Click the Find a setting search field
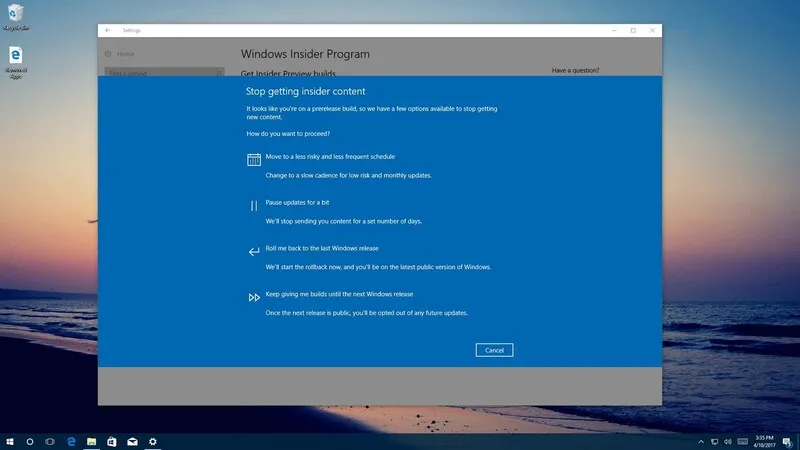This screenshot has height=450, width=800. click(164, 72)
